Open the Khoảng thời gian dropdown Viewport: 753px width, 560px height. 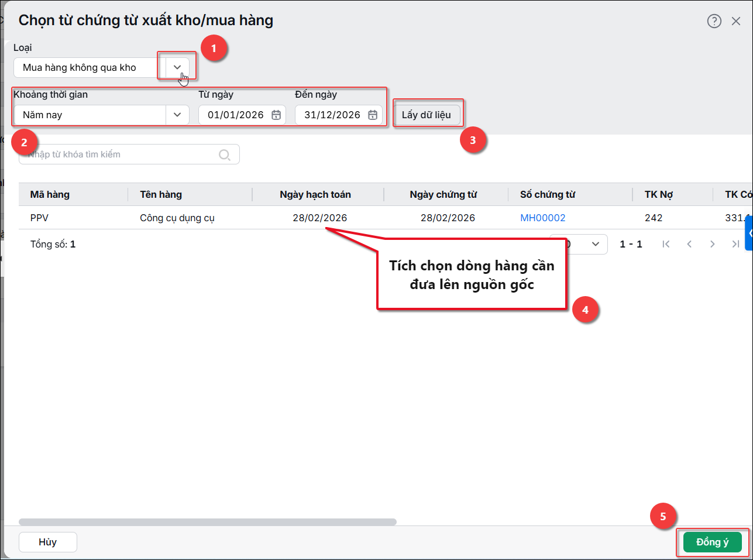point(102,115)
